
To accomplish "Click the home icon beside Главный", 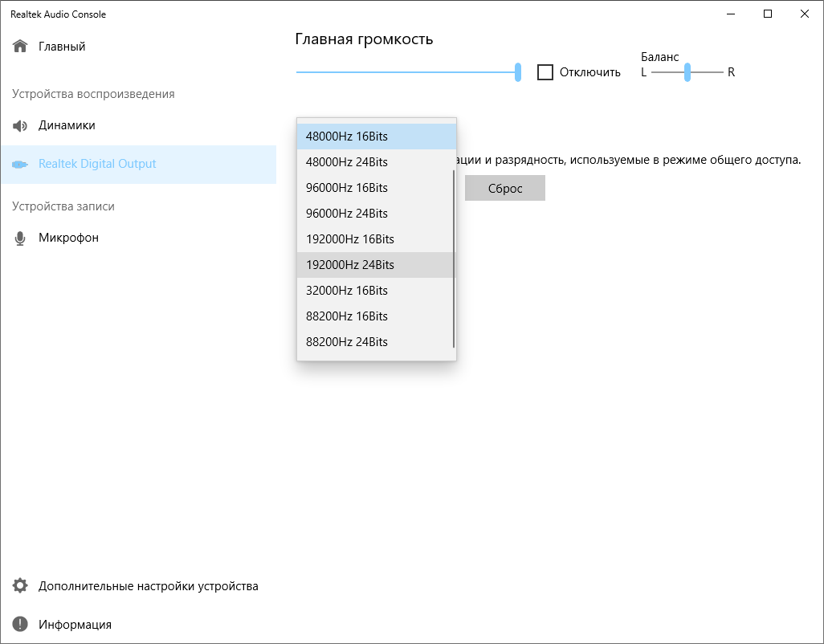I will (20, 47).
